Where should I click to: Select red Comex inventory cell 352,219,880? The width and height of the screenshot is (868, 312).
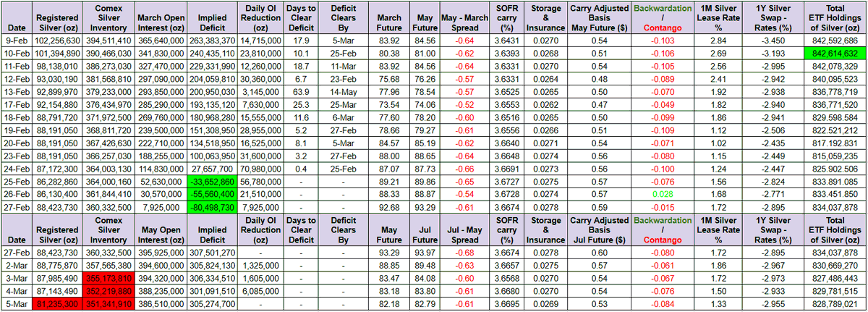[x=109, y=291]
